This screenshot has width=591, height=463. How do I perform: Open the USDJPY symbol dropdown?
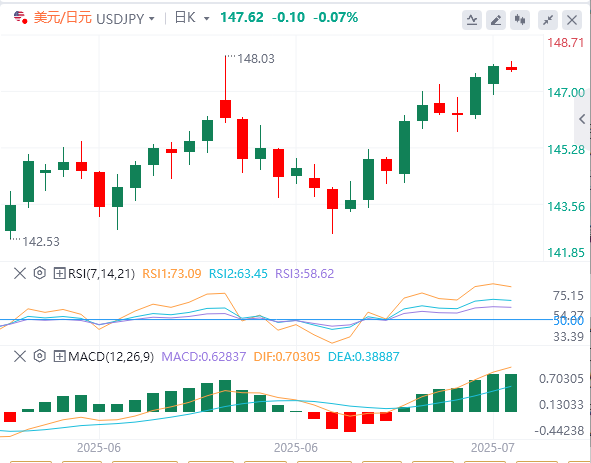[x=126, y=18]
